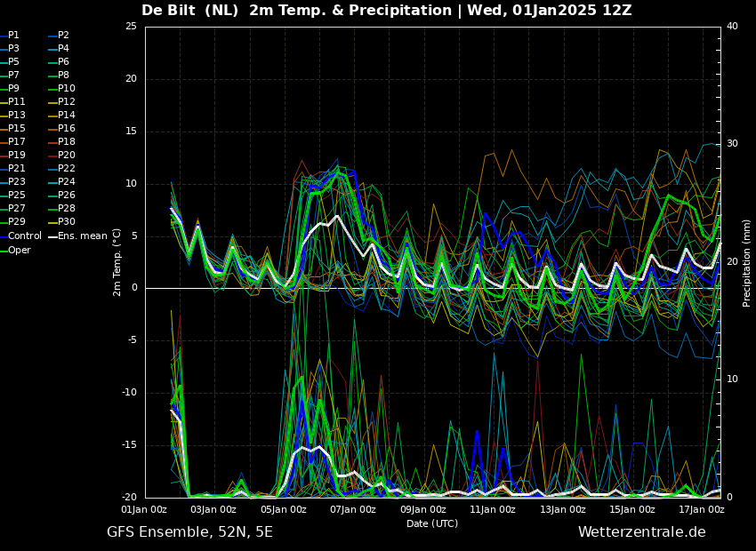Screen dimensions: 756x551
Task: Click the P15 legend label
Action: [x=17, y=129]
